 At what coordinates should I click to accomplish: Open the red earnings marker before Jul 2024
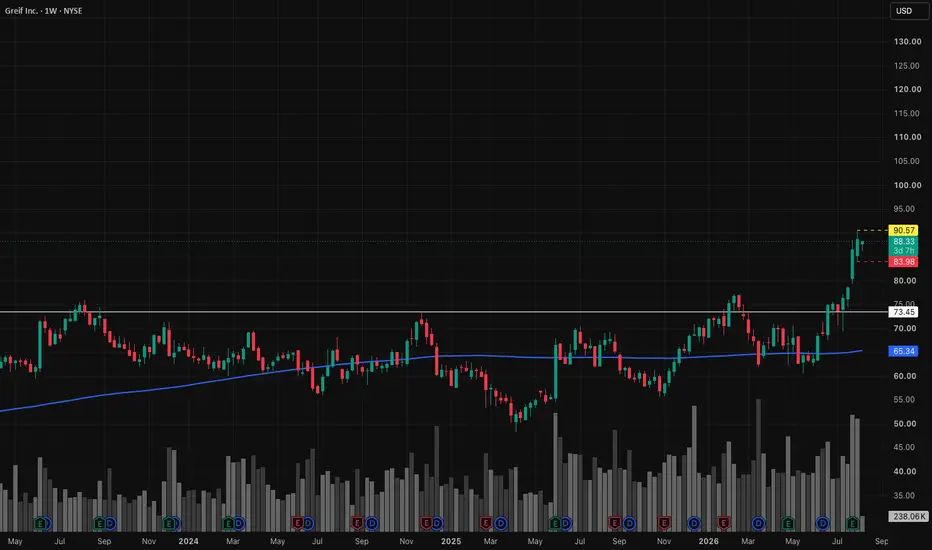[x=298, y=523]
